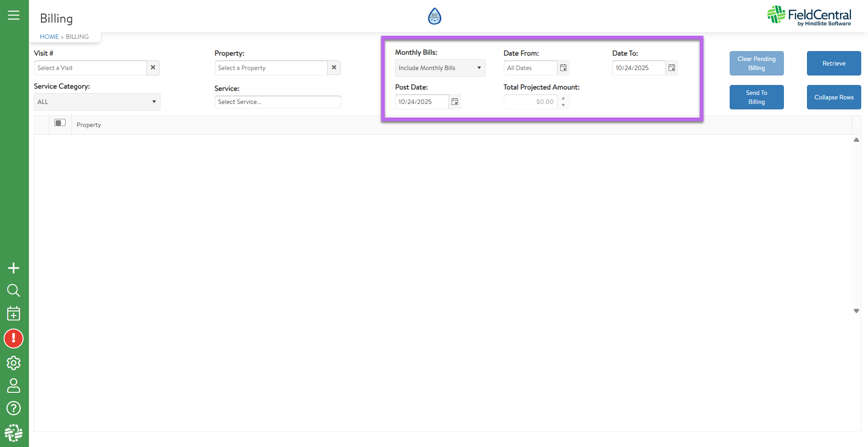Viewport: 868px width, 447px height.
Task: Open the calendar-add schedule icon in sidebar
Action: click(14, 313)
